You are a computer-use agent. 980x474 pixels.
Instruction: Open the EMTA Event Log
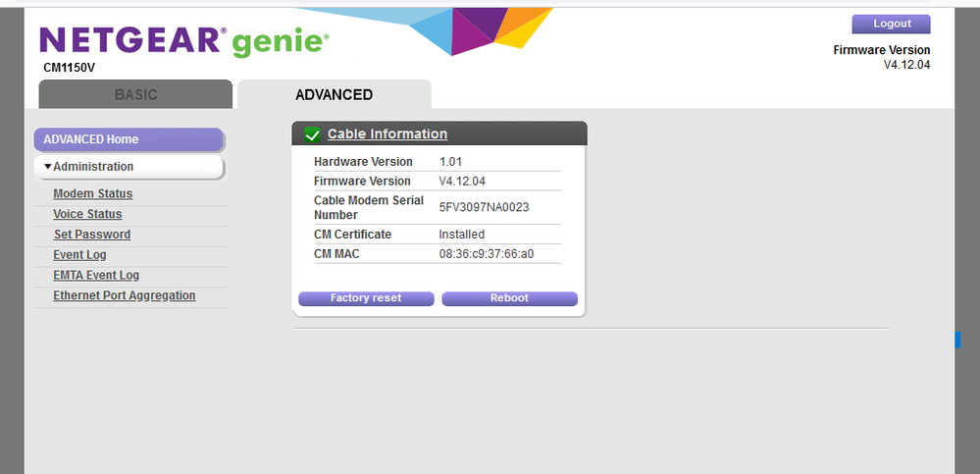[x=96, y=275]
